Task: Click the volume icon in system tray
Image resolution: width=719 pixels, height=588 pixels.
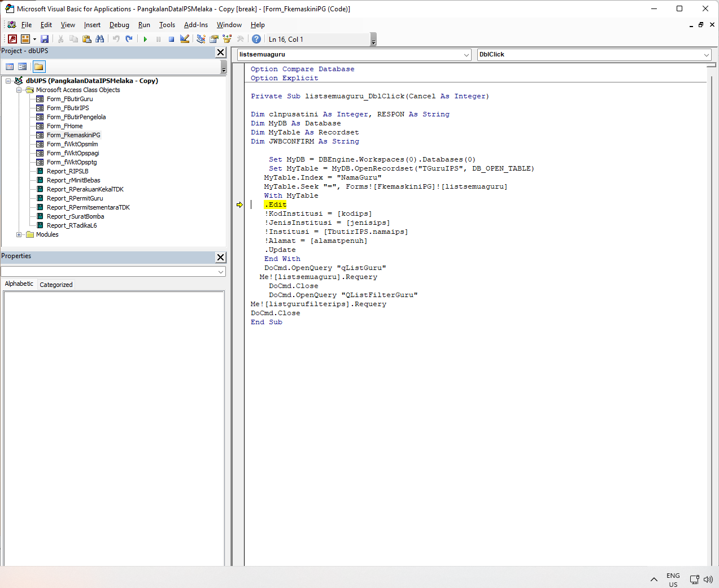Action: coord(708,579)
